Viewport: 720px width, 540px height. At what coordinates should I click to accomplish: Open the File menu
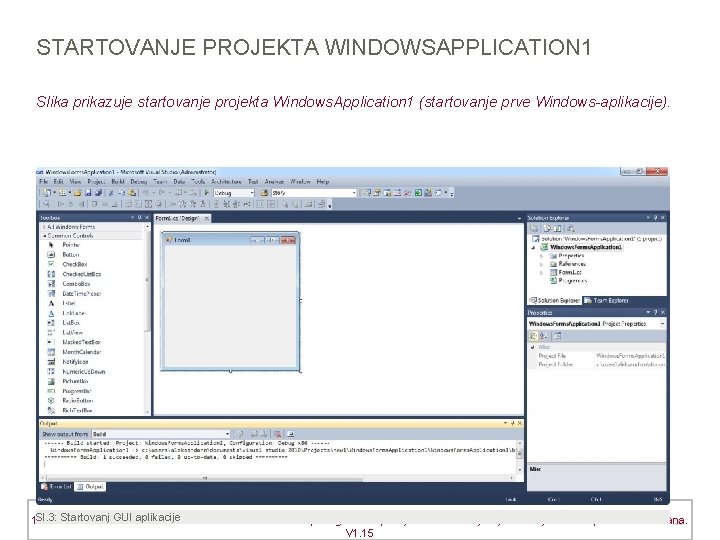[x=44, y=182]
